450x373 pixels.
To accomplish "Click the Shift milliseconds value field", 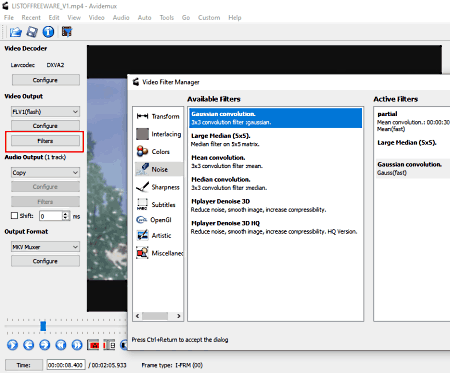I will [51, 216].
